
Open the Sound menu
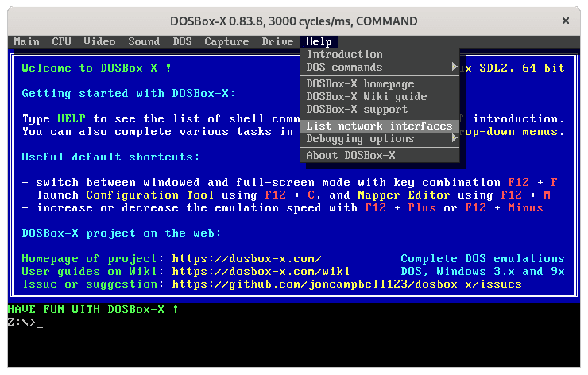pyautogui.click(x=144, y=41)
